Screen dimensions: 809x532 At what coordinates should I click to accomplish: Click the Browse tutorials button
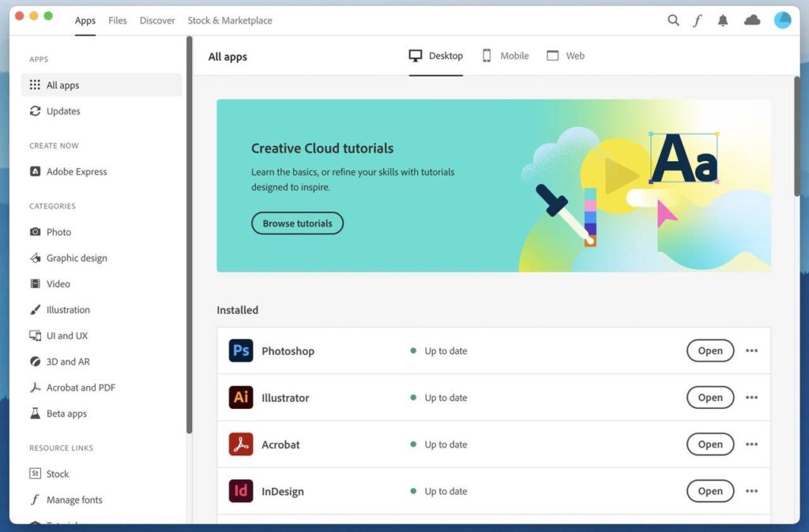pyautogui.click(x=297, y=223)
